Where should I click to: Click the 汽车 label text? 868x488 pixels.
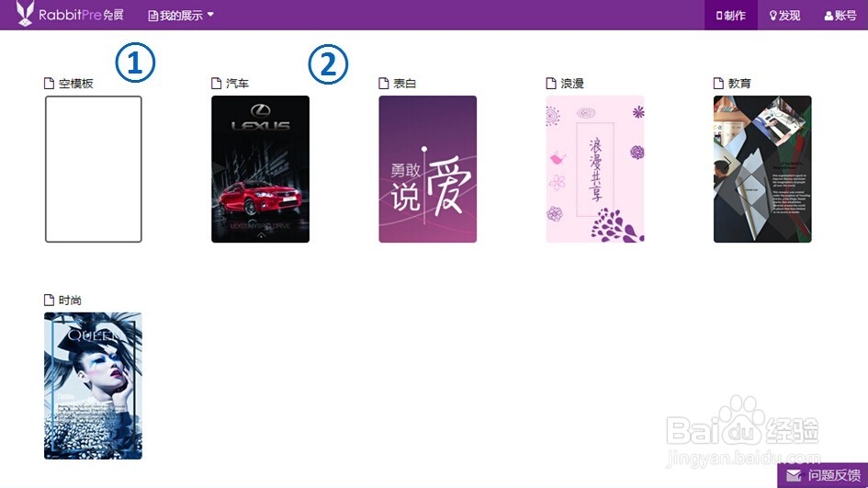pos(238,83)
